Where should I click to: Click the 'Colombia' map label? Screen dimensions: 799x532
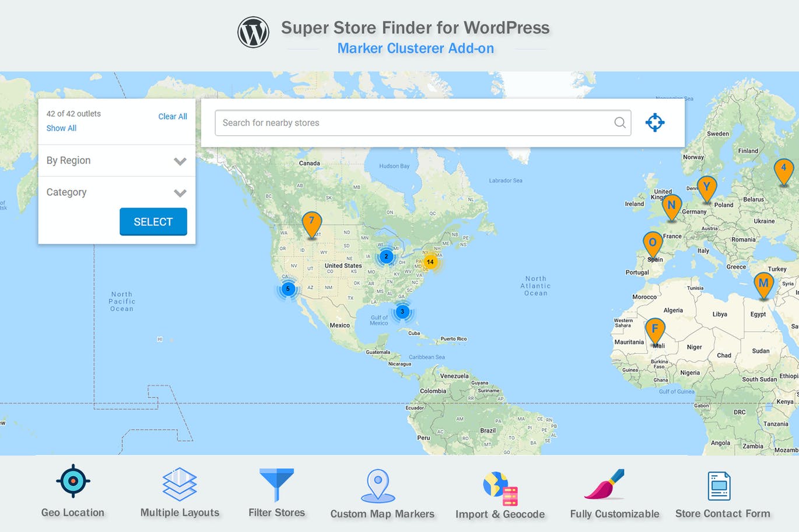(433, 391)
